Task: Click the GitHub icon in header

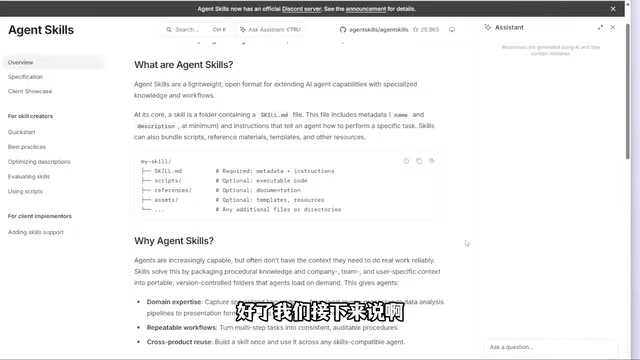Action: pos(343,29)
